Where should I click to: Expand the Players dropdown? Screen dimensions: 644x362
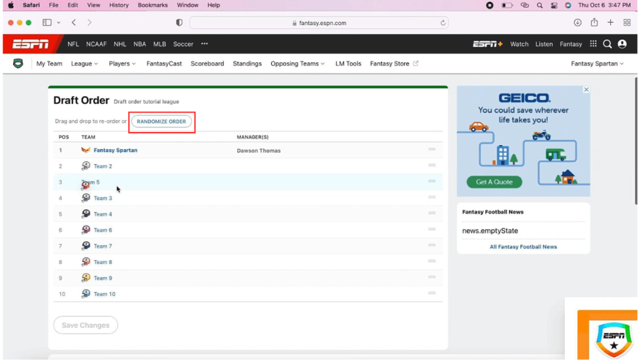(122, 63)
